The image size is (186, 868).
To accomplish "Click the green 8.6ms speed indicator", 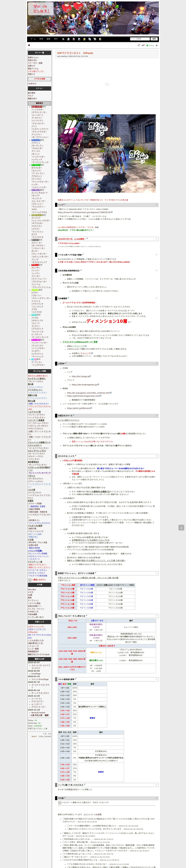I will click(x=150, y=45).
